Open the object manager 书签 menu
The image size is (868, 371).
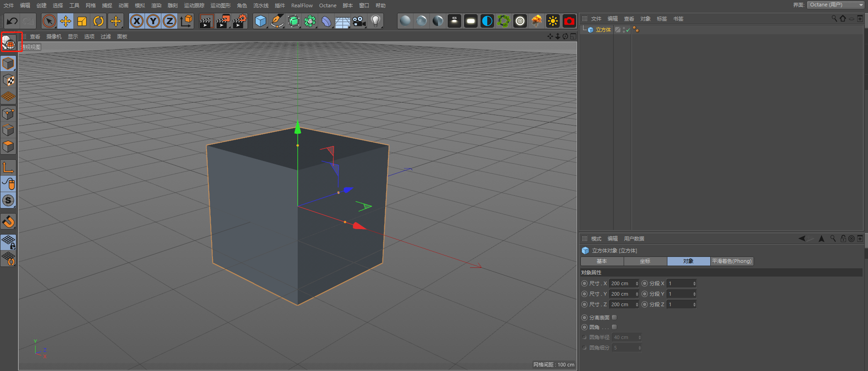pyautogui.click(x=678, y=19)
